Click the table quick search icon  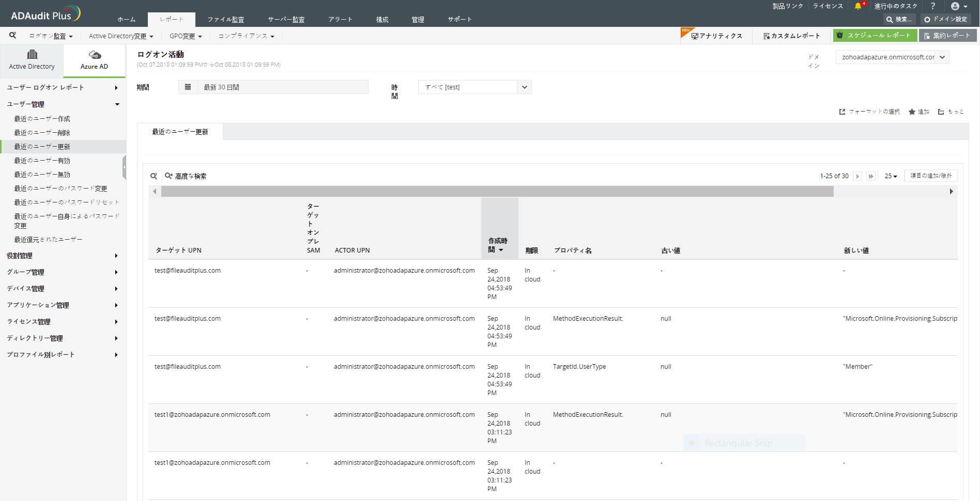pos(154,176)
